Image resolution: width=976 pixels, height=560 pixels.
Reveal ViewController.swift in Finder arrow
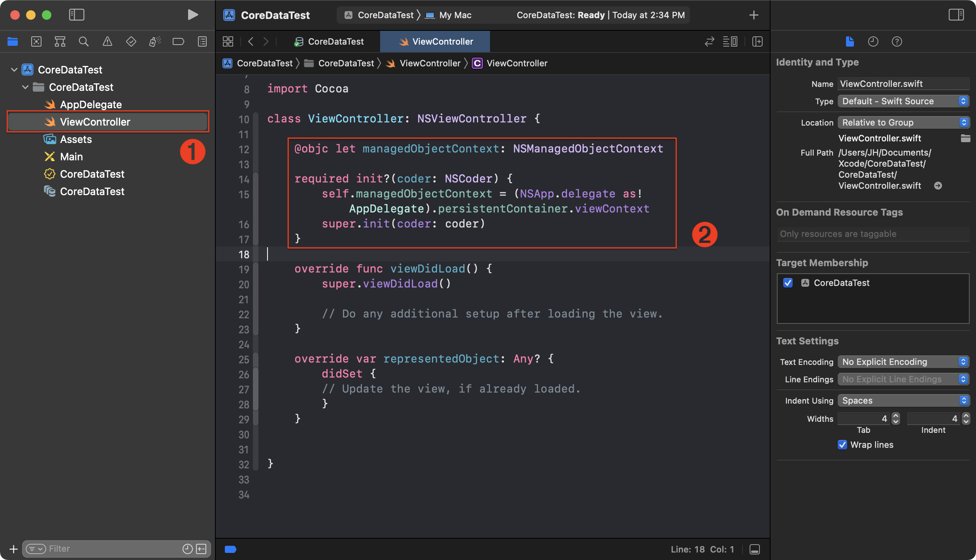click(x=938, y=186)
